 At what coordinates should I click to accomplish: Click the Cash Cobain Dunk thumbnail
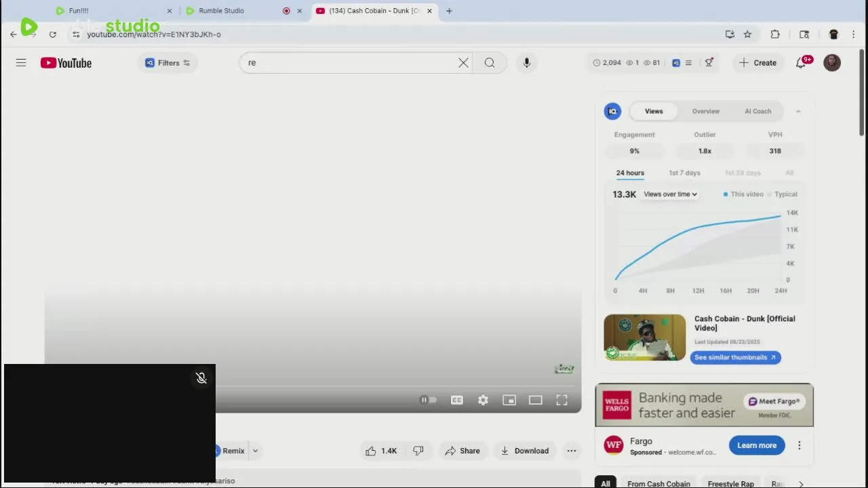coord(645,337)
